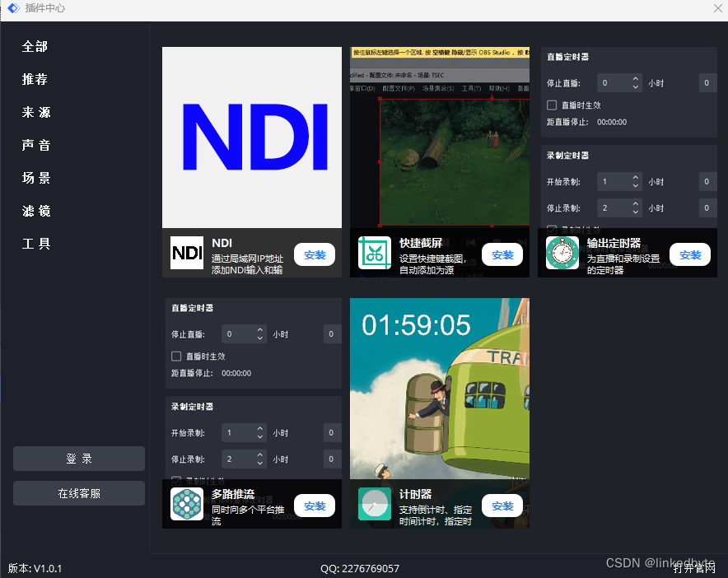Viewport: 728px width, 578px height.
Task: Click the NDI plugin title text
Action: [222, 243]
